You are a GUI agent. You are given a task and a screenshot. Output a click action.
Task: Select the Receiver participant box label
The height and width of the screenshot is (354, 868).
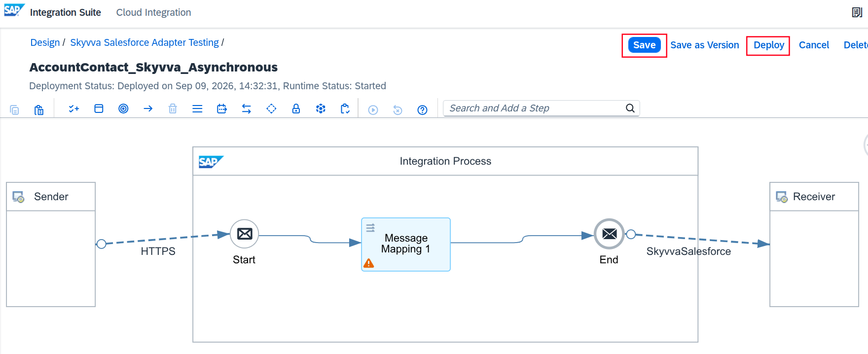(x=814, y=197)
